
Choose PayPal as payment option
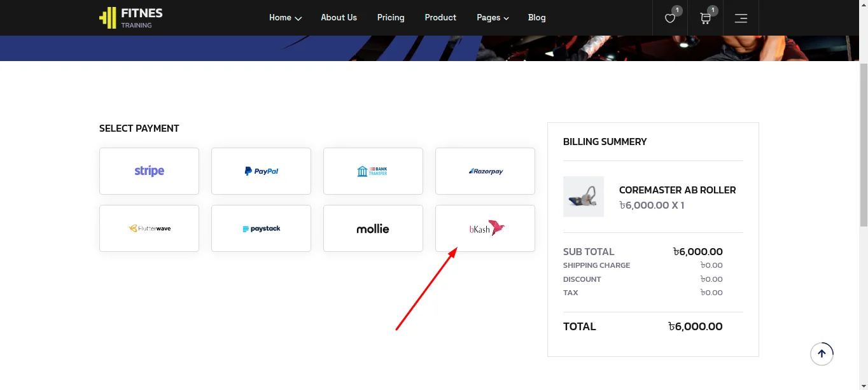261,171
